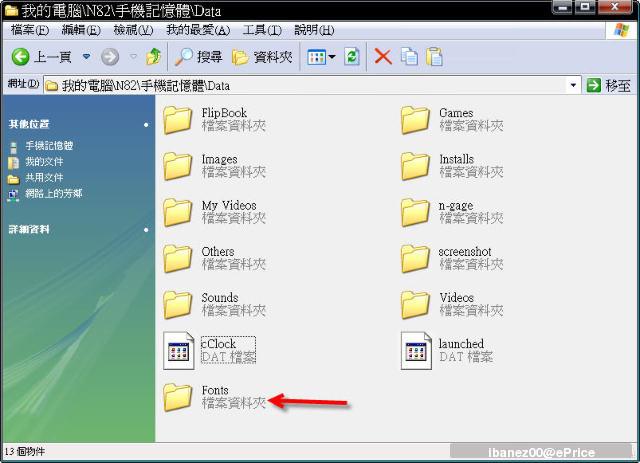The width and height of the screenshot is (640, 463).
Task: Open the 我的最愛(A) menu
Action: coord(198,30)
